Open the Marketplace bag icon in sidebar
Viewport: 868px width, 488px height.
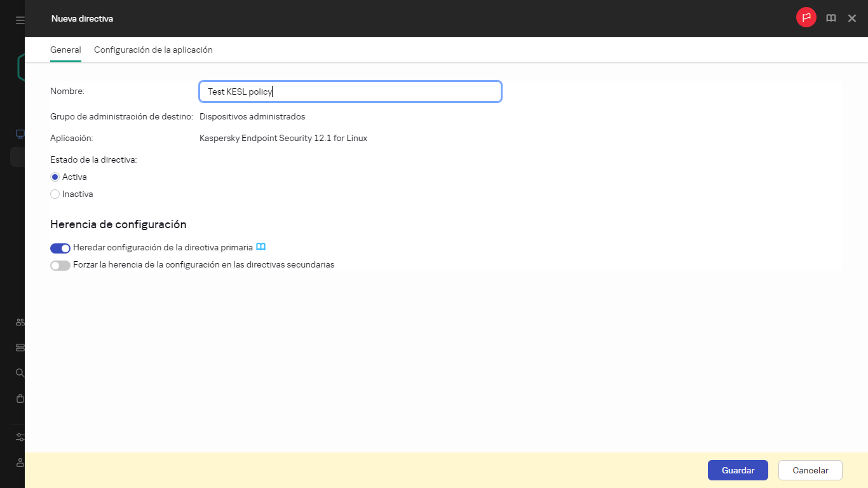[x=19, y=398]
